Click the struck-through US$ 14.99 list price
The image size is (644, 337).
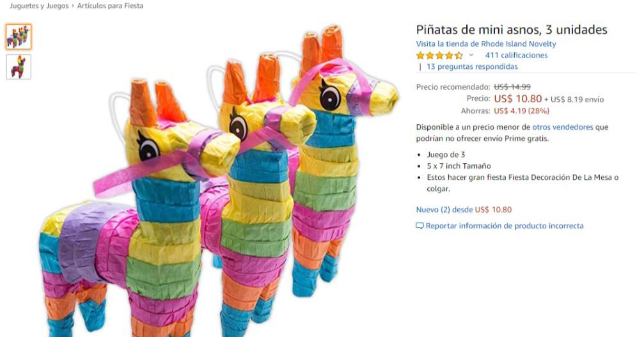click(512, 87)
